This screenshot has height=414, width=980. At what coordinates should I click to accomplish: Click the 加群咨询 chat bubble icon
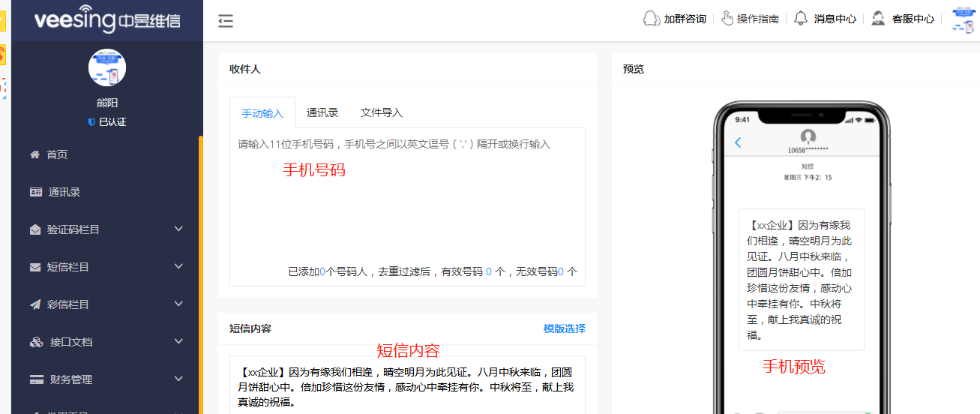[x=651, y=18]
